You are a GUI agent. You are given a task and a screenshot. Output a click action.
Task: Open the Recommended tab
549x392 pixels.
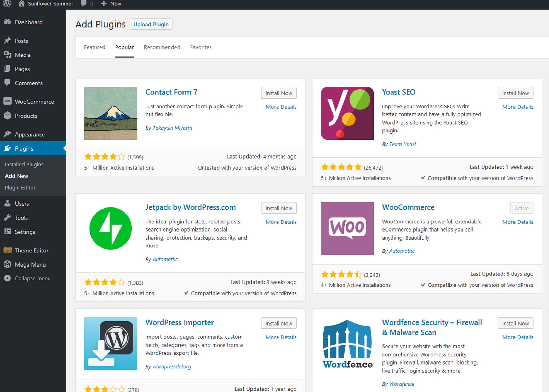pos(162,47)
